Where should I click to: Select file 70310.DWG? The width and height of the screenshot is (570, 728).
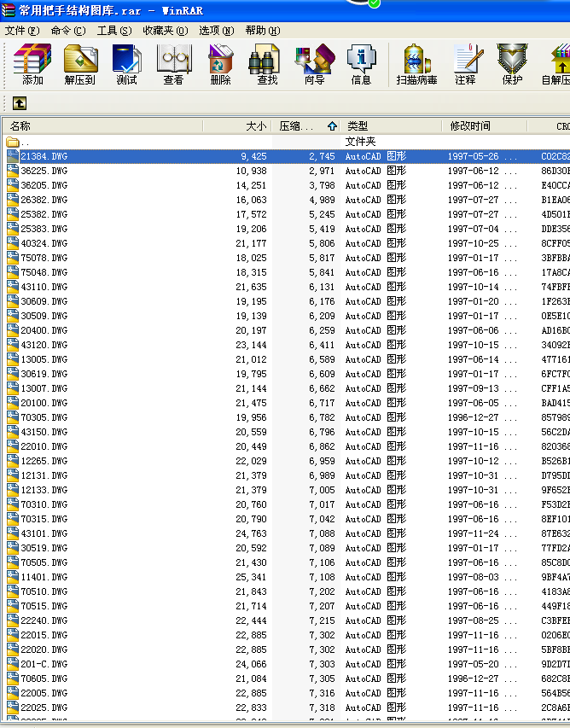point(44,504)
